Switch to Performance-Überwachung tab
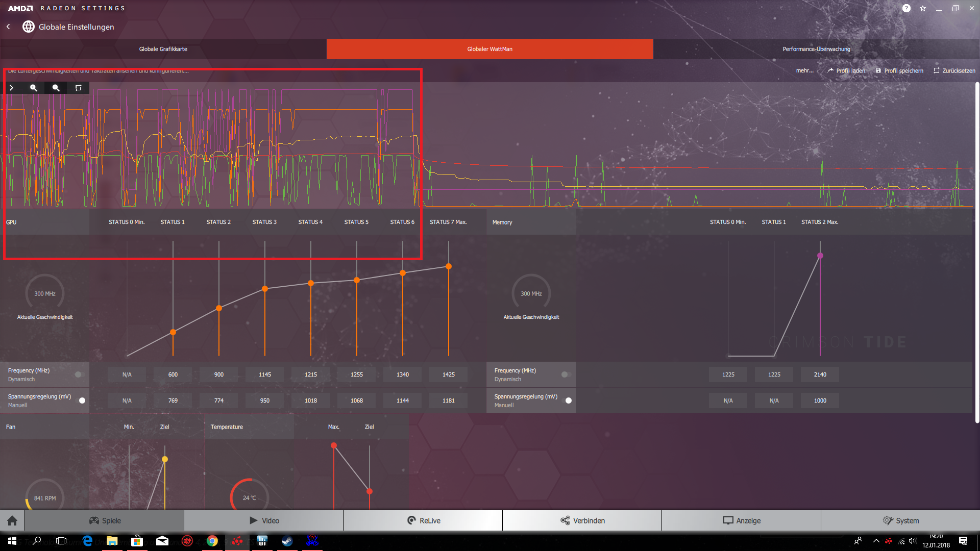 tap(816, 49)
